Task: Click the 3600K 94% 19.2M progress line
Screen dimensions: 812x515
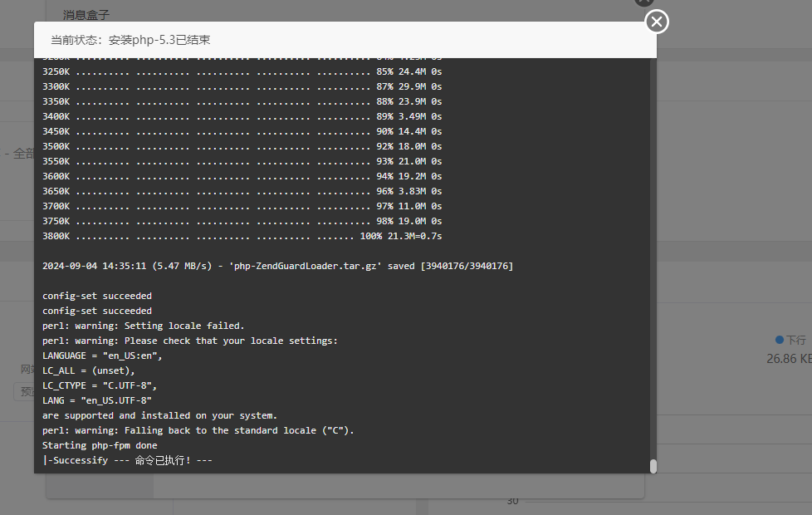Action: 242,176
